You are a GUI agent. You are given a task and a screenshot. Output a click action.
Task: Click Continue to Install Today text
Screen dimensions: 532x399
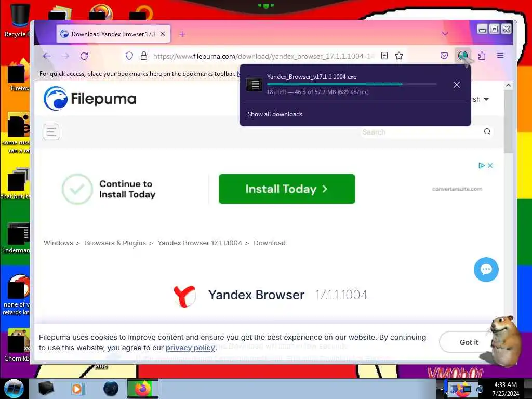coord(127,189)
